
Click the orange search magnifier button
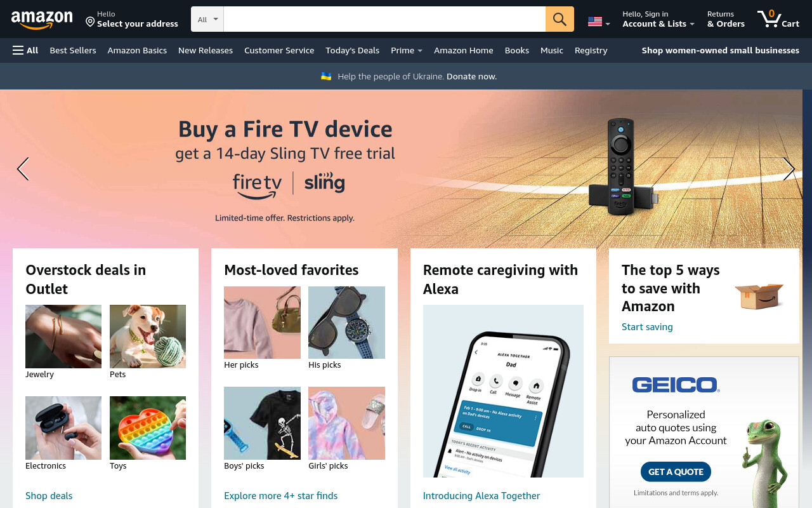560,19
